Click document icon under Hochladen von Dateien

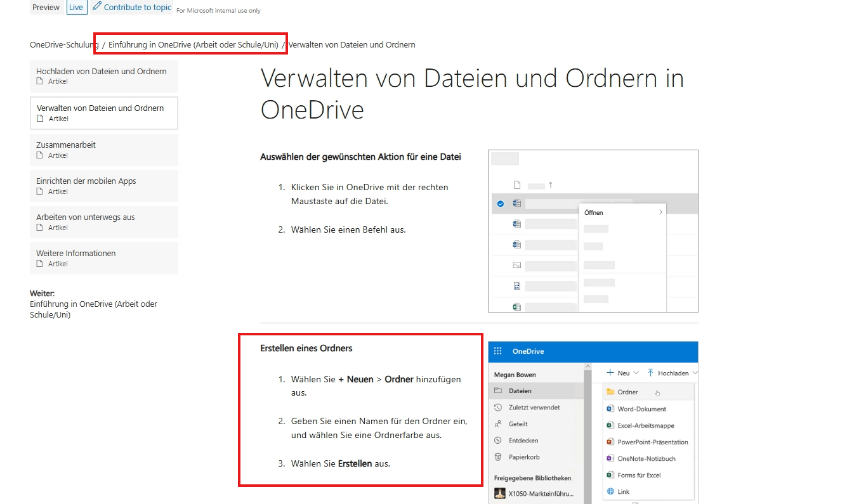click(x=40, y=81)
